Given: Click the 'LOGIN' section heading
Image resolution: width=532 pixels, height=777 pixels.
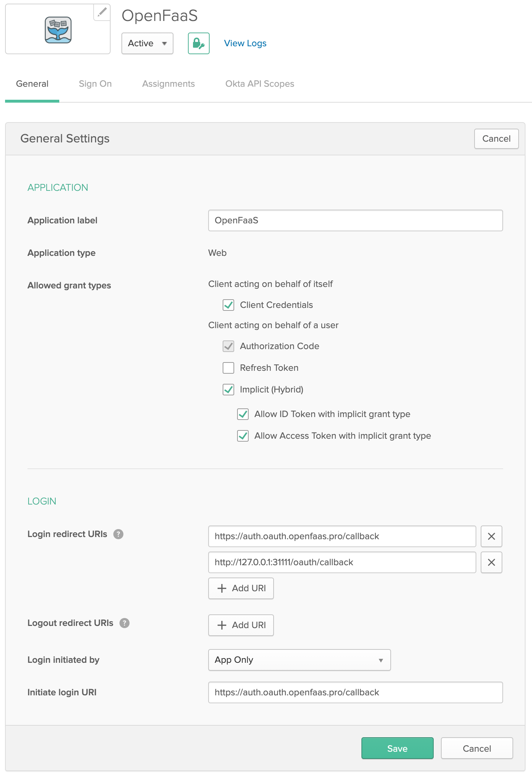Looking at the screenshot, I should pos(42,501).
